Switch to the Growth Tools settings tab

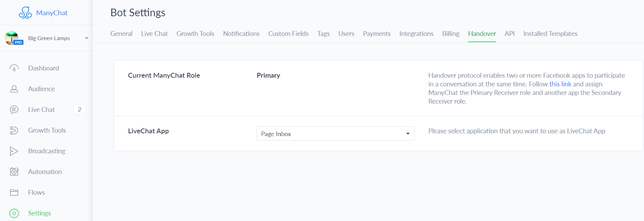pyautogui.click(x=195, y=34)
